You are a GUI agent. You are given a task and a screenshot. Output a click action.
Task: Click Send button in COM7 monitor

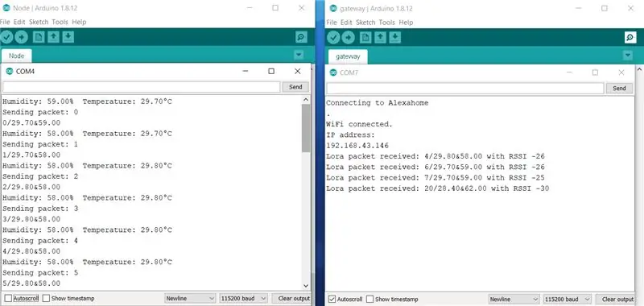click(x=619, y=88)
